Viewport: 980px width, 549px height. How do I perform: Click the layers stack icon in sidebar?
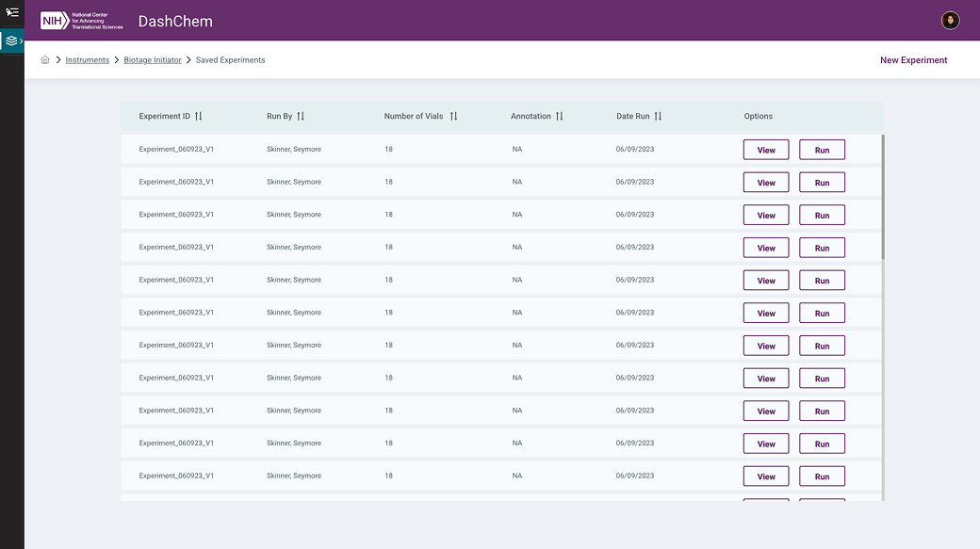pos(10,41)
